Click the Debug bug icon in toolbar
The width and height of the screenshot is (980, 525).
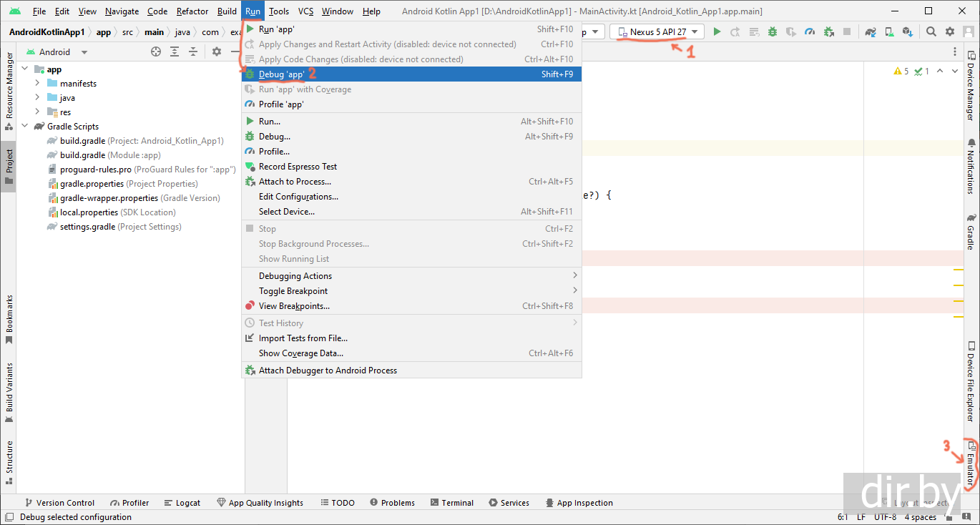[x=773, y=31]
